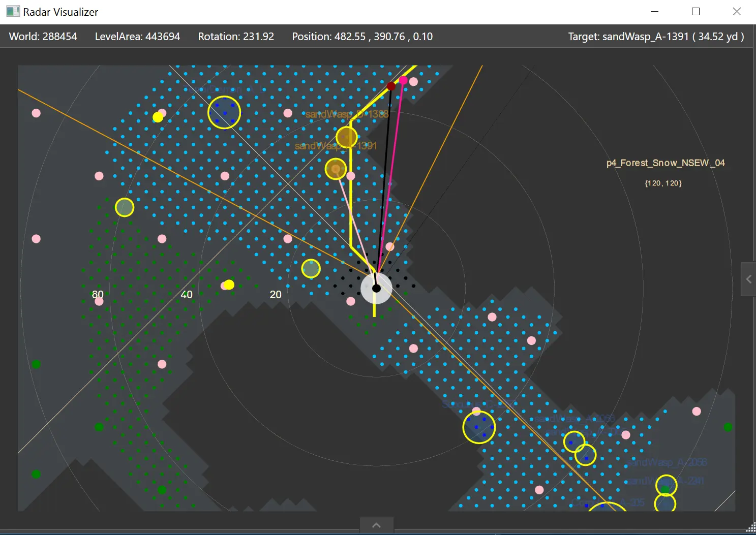Click the LevelArea: 443694 text

[x=137, y=37]
